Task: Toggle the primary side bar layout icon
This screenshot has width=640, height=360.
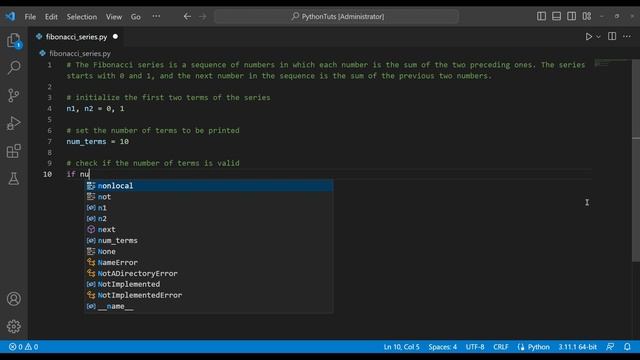Action: click(541, 16)
